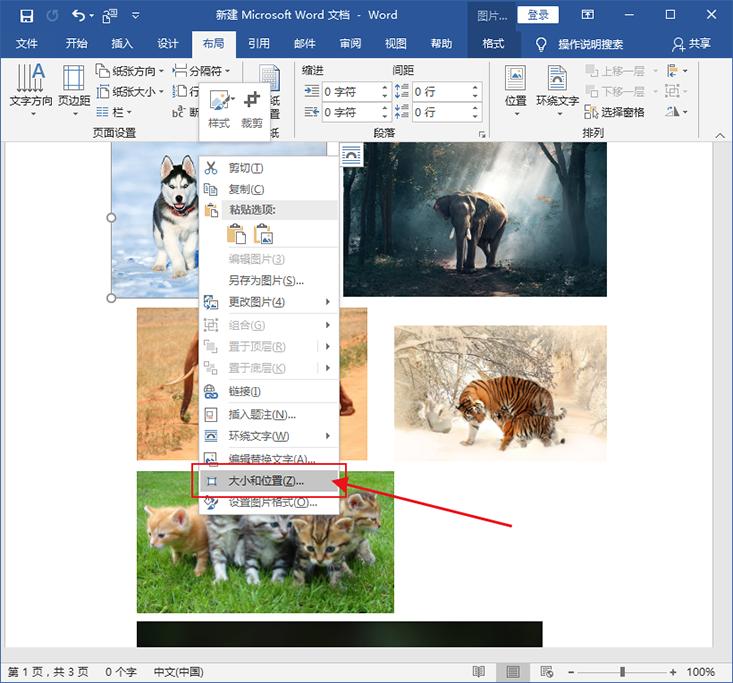Click the Crop (裁剪) icon

(x=252, y=110)
